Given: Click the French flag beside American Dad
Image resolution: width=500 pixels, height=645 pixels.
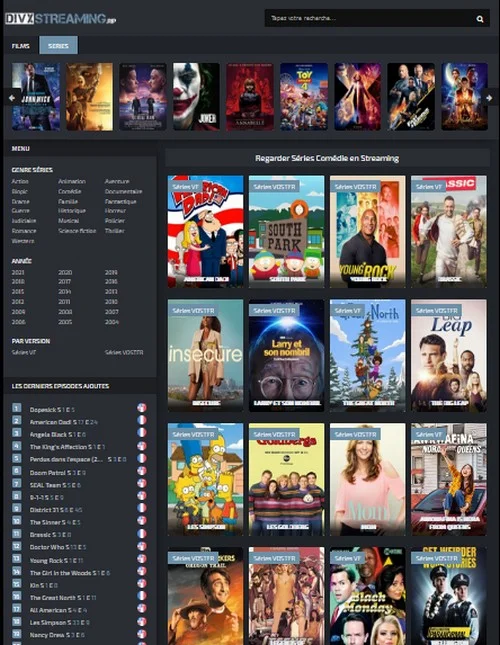Looking at the screenshot, I should point(142,420).
